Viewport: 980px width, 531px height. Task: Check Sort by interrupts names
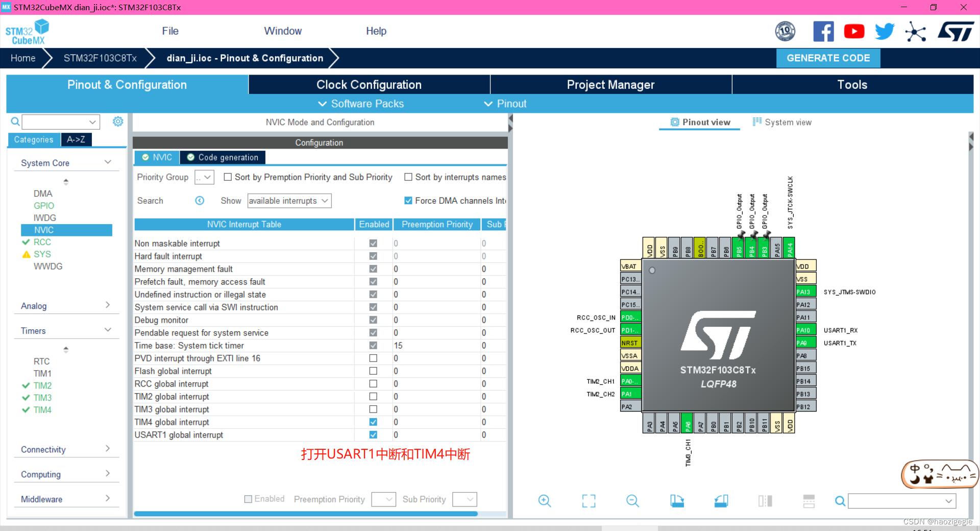(x=408, y=177)
